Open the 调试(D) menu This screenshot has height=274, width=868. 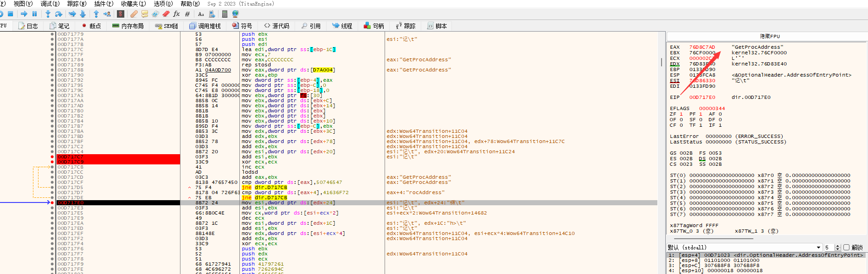click(50, 4)
